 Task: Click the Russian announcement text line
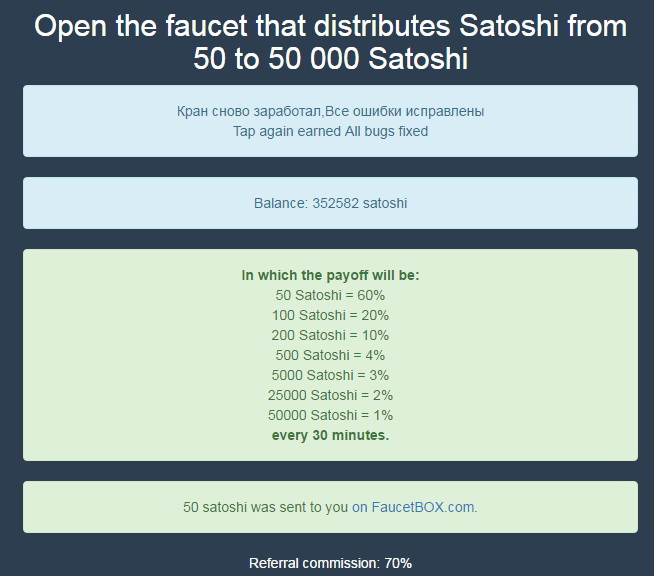(x=330, y=111)
